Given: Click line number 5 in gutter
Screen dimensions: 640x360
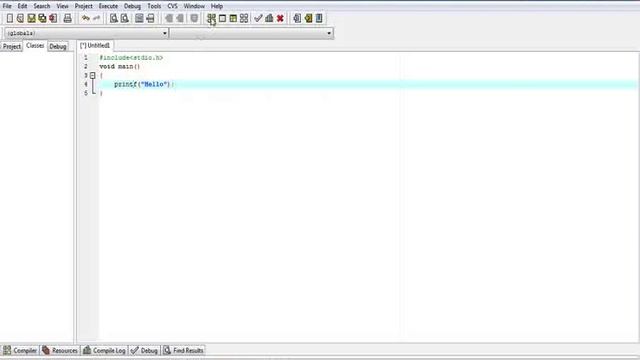Looking at the screenshot, I should (x=86, y=93).
